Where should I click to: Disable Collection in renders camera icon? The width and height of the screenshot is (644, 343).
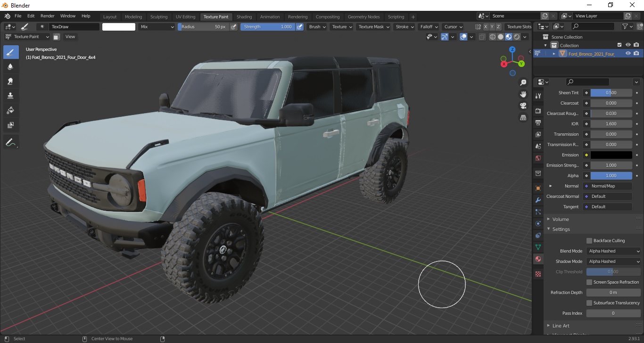click(636, 45)
